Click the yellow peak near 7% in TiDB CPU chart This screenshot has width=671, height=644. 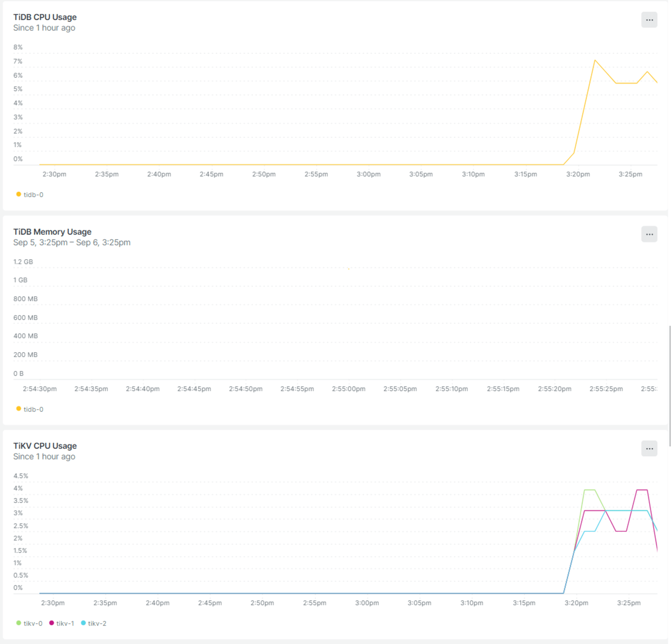click(595, 60)
